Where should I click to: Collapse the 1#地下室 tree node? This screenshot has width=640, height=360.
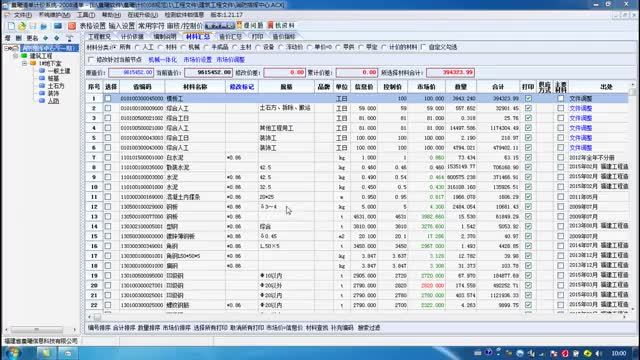coord(24,64)
